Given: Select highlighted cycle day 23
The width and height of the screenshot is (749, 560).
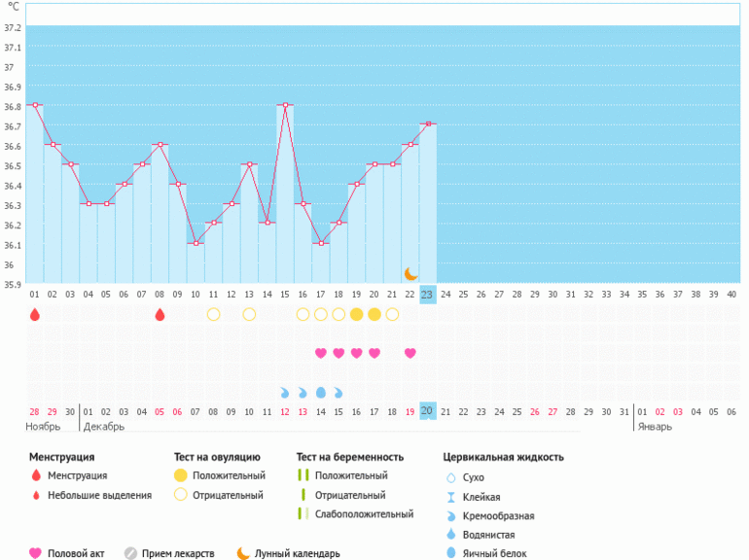Looking at the screenshot, I should coord(427,295).
